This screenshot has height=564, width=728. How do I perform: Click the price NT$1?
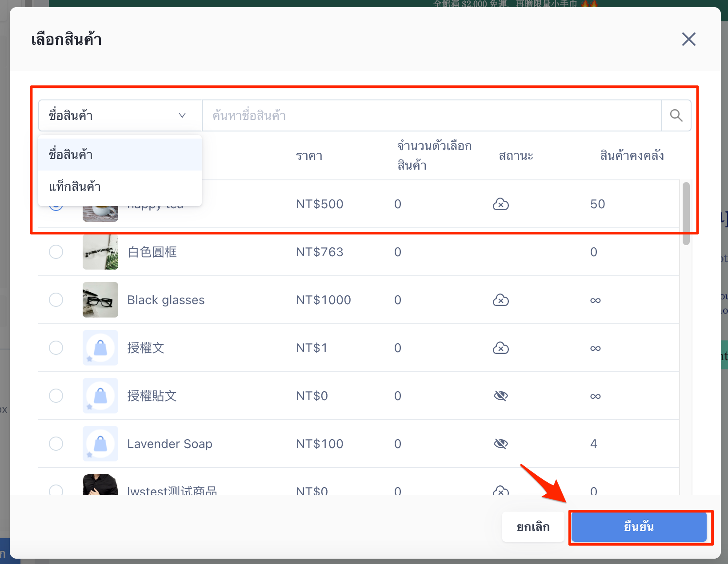click(312, 348)
